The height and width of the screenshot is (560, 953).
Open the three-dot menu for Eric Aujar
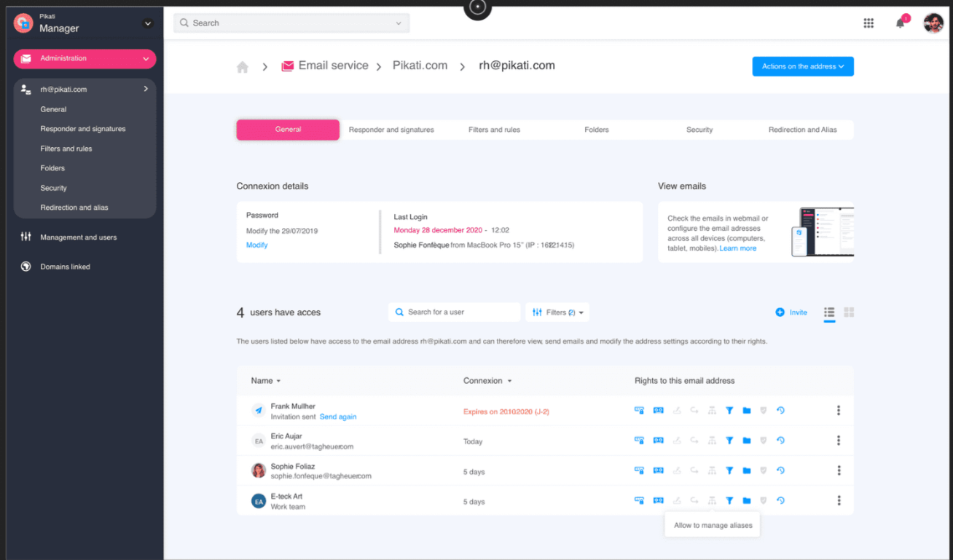839,441
